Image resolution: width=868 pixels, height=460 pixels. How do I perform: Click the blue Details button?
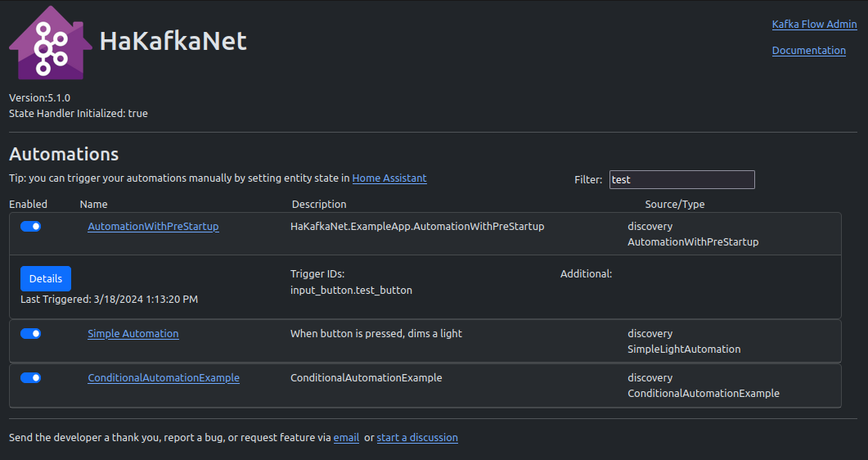click(x=46, y=278)
